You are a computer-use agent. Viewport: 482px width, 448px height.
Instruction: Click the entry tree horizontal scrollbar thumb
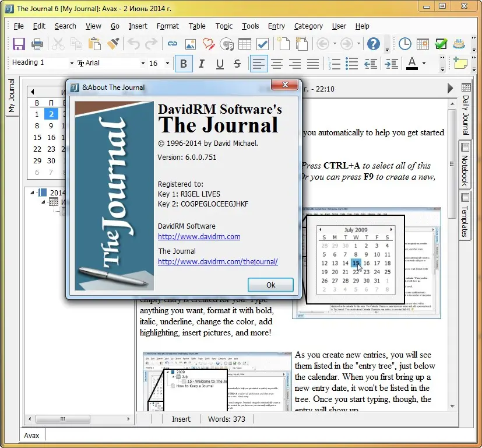pyautogui.click(x=63, y=419)
